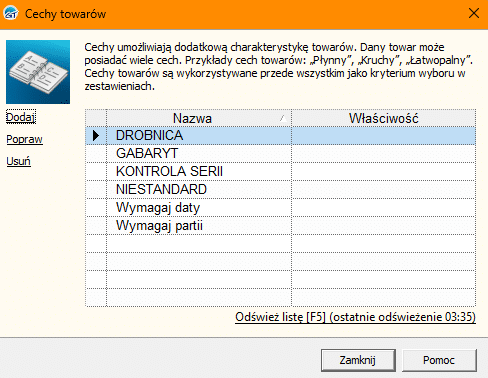Select the NIESTANDARD row

coord(280,190)
